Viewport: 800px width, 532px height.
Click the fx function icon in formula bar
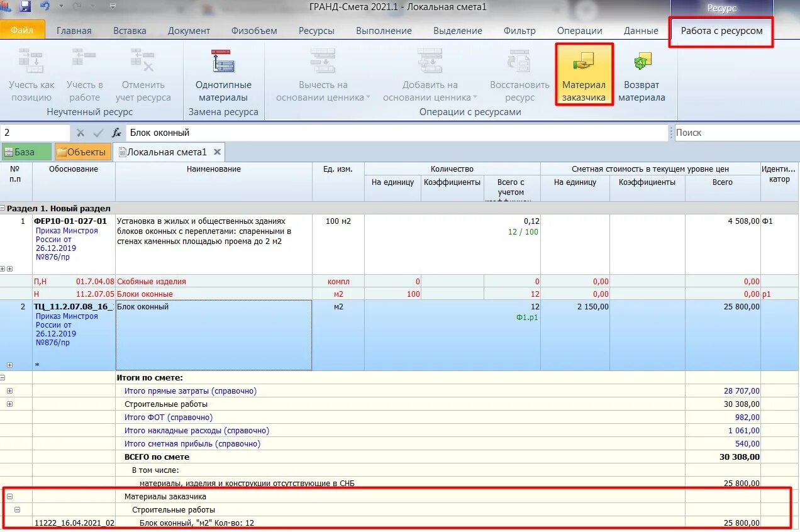[116, 133]
